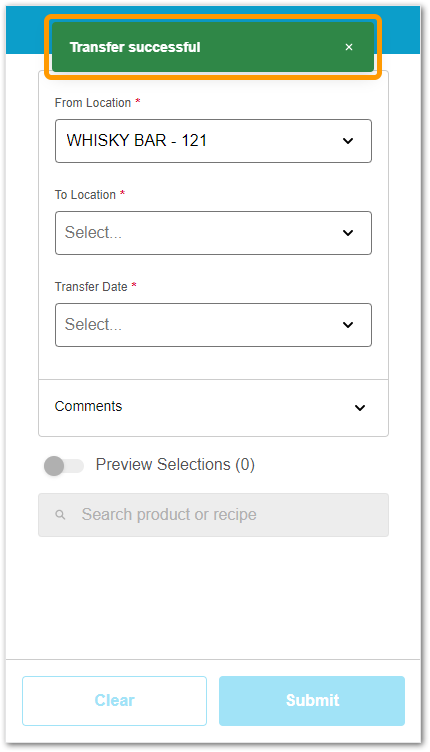430x752 pixels.
Task: Dismiss the Transfer successful notification
Action: 349,47
